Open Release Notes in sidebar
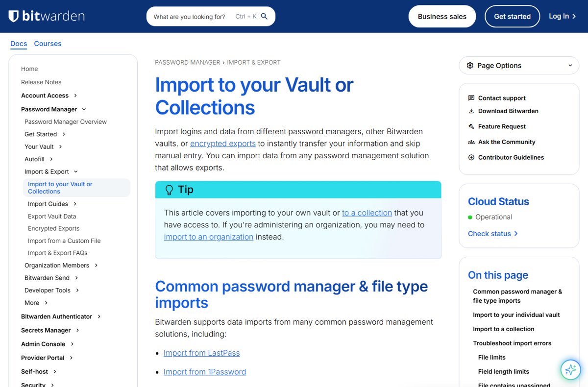The height and width of the screenshot is (387, 588). click(x=41, y=82)
